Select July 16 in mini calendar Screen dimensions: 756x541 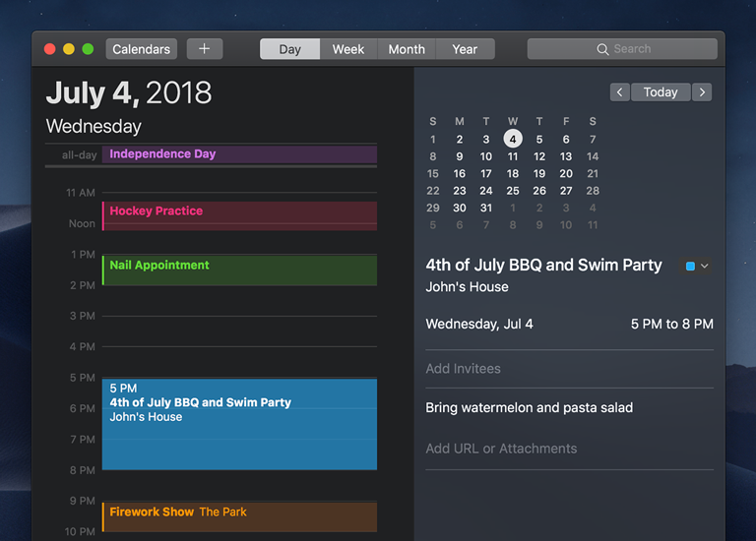[x=460, y=173]
